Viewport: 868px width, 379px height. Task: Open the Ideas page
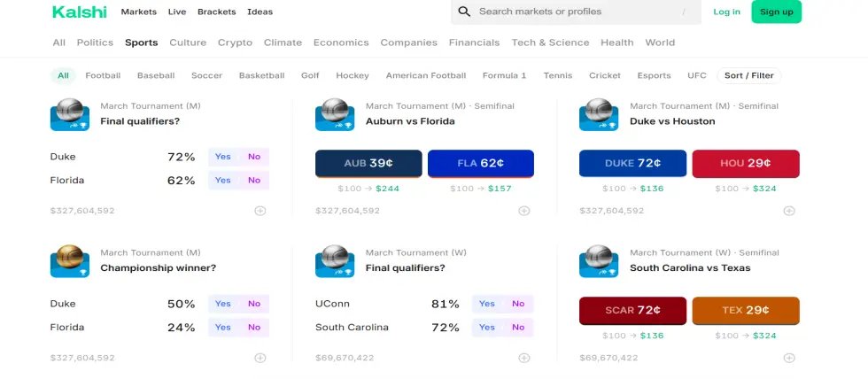coord(260,12)
